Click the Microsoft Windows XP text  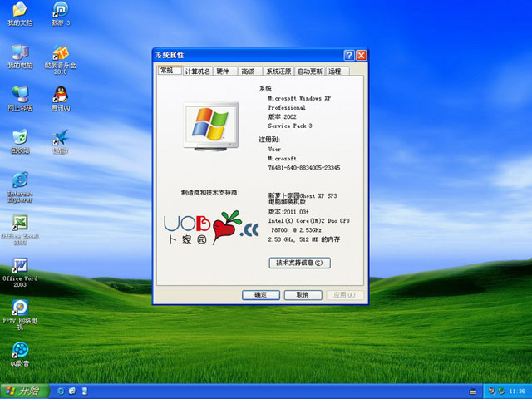[x=299, y=98]
